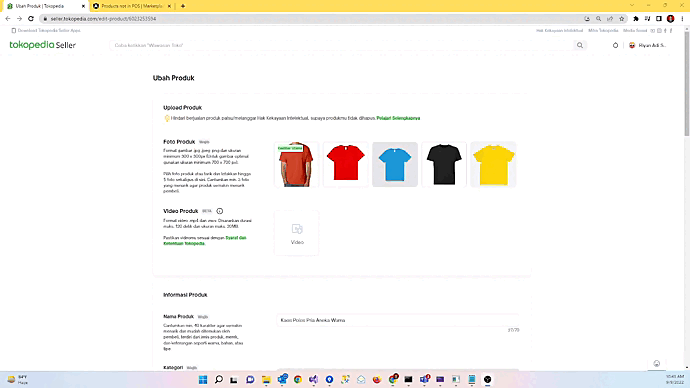Select the black t-shirt photo thumbnail
The width and height of the screenshot is (690, 388).
pos(444,165)
